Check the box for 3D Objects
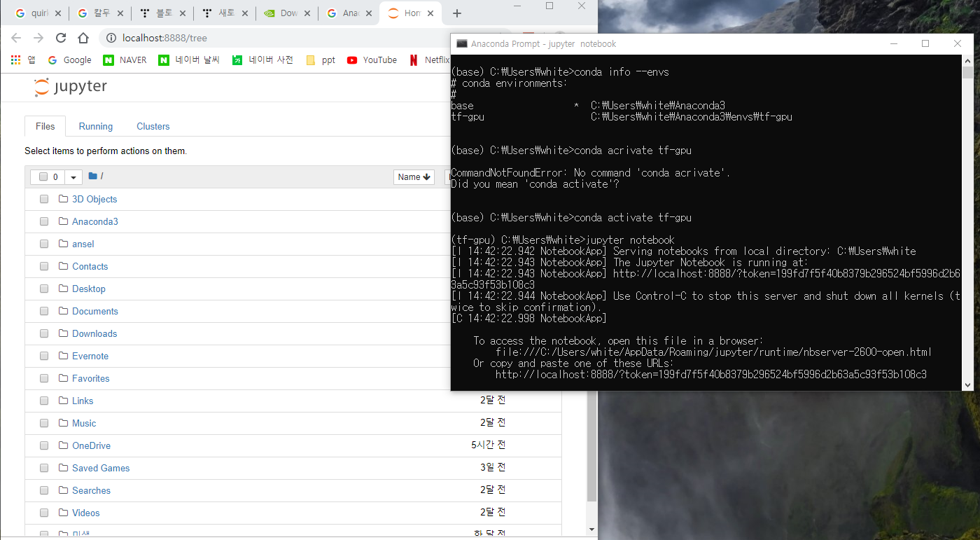Image resolution: width=980 pixels, height=540 pixels. (x=44, y=199)
